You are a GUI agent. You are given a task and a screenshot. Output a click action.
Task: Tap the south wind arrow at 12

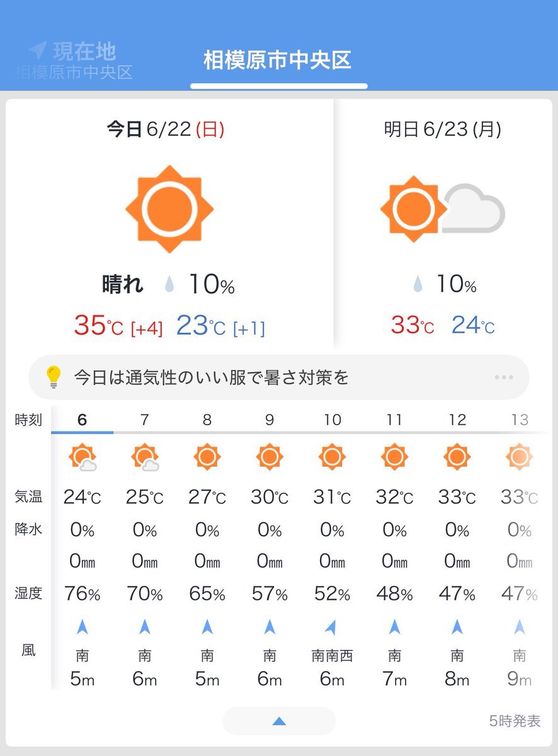point(457,627)
